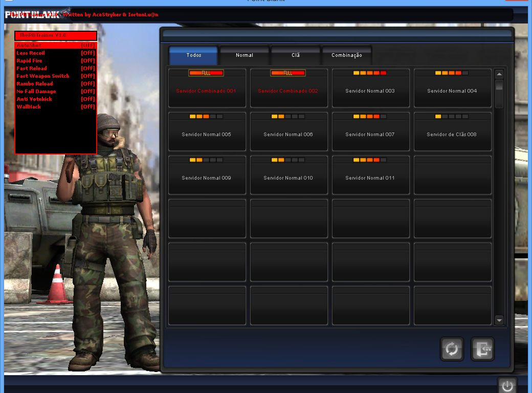
Task: Toggle Rapid Fire option
Action: [56, 61]
